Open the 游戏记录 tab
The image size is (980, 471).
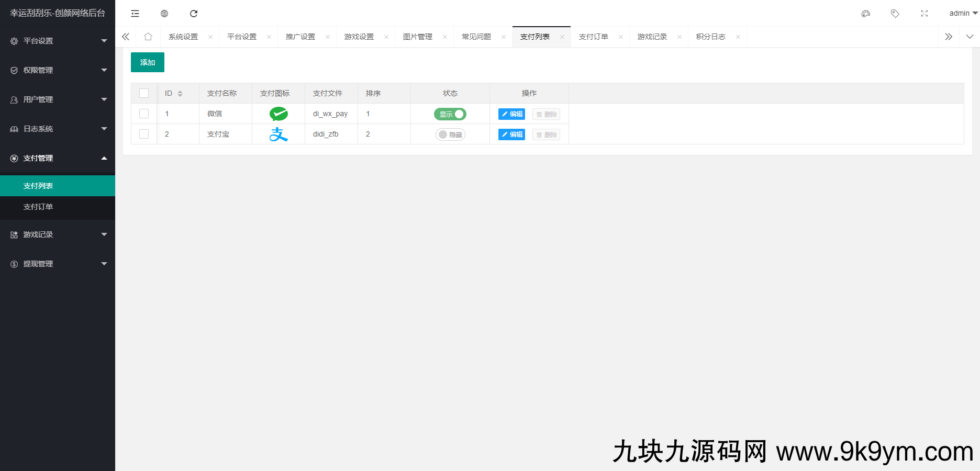click(652, 36)
